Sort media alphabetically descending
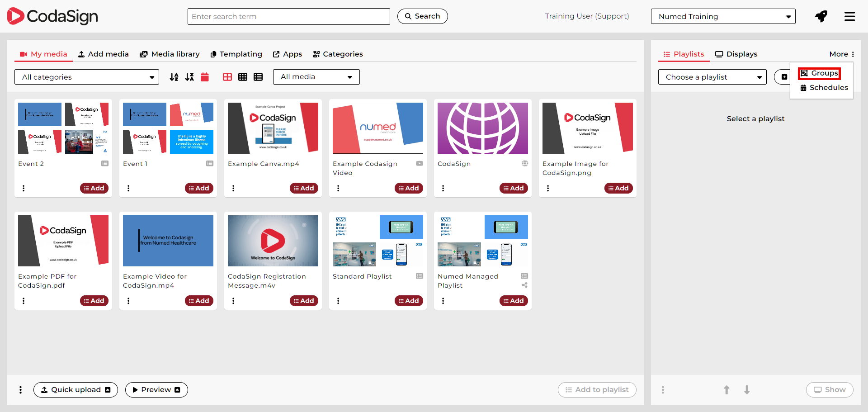The width and height of the screenshot is (868, 412). coord(189,77)
